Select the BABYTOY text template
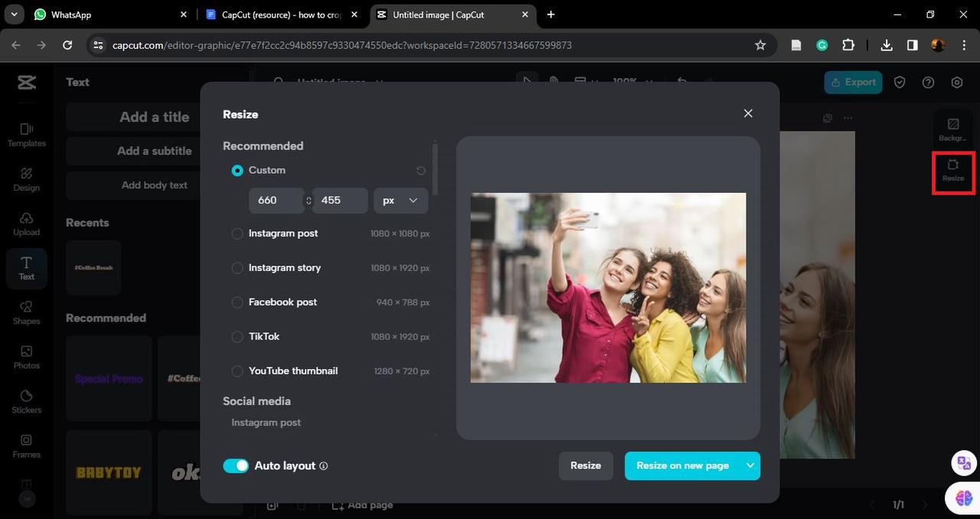Image resolution: width=980 pixels, height=519 pixels. click(x=109, y=472)
